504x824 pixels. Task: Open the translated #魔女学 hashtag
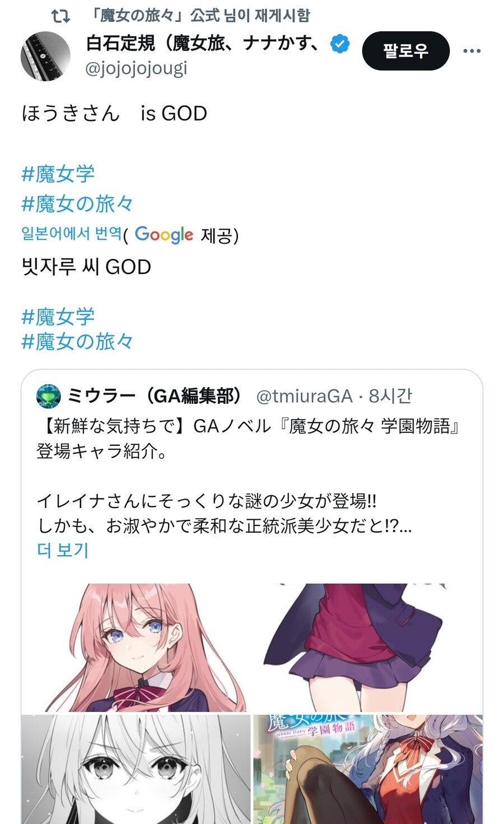(58, 316)
